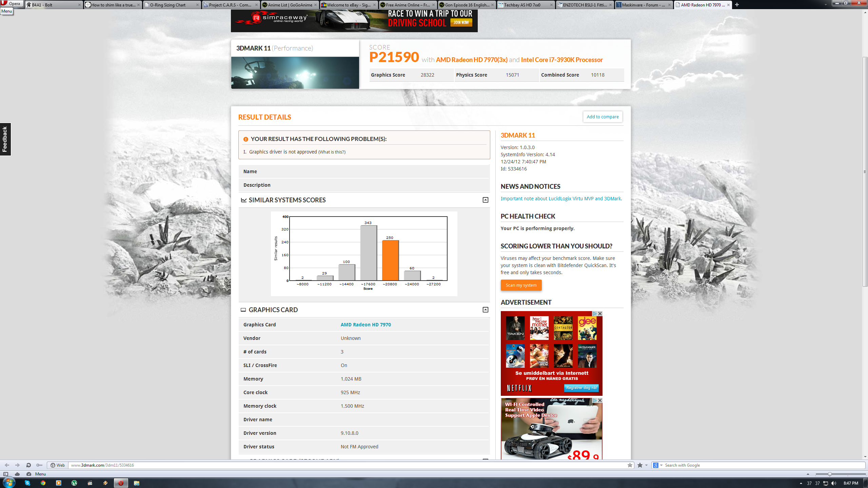Open the closed tabs dropdown in the tab bar
Screen dimensions: 868x488
point(826,5)
